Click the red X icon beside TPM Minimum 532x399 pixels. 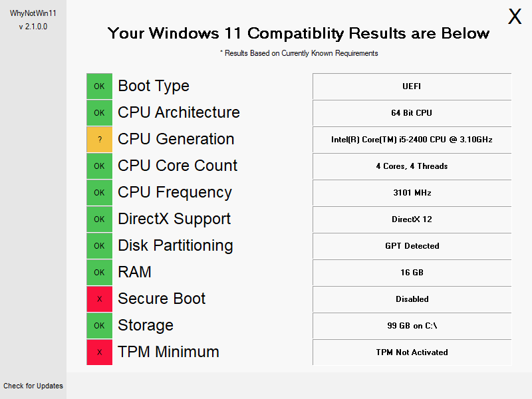tap(99, 352)
